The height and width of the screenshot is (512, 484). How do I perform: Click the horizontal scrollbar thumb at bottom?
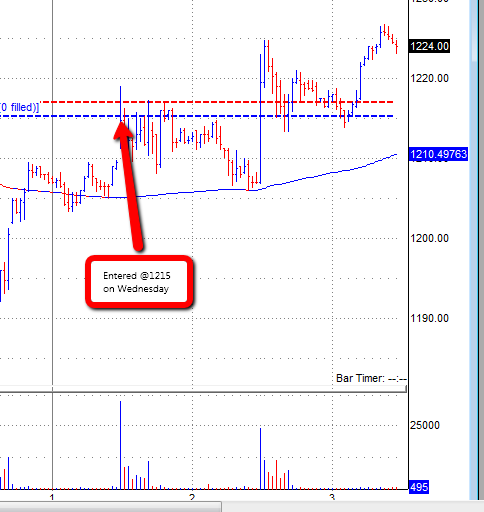(110, 506)
